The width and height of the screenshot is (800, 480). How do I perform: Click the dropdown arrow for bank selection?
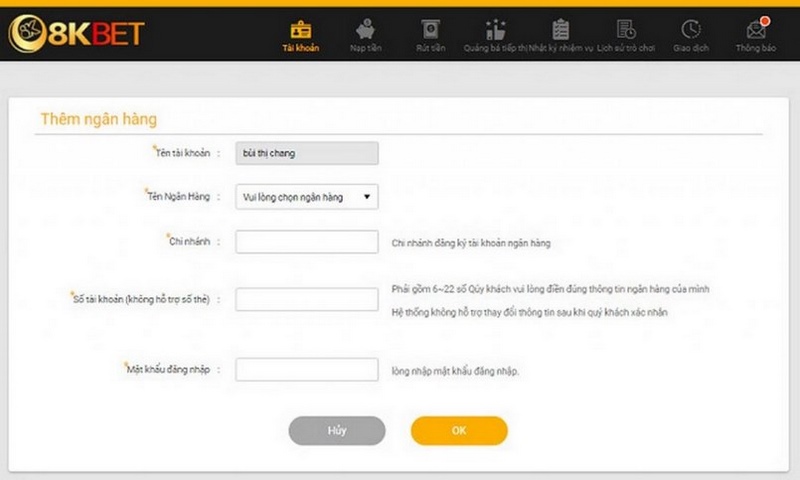pos(367,197)
